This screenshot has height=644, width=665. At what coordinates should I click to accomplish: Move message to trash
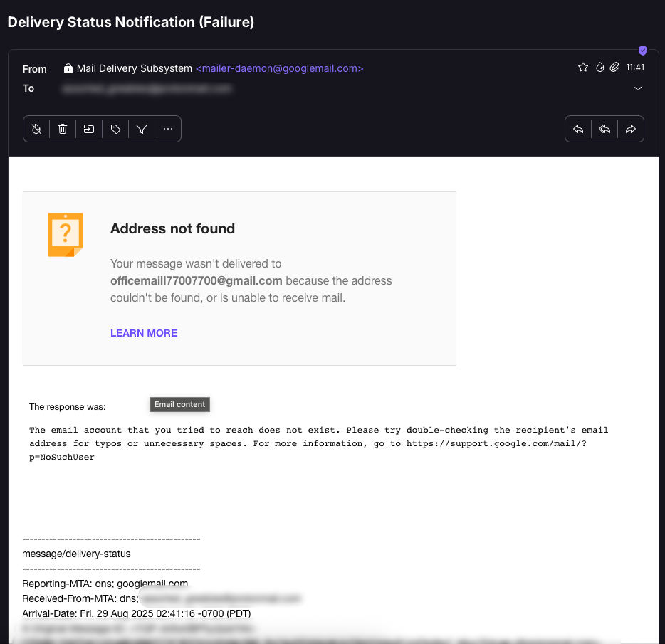(63, 129)
